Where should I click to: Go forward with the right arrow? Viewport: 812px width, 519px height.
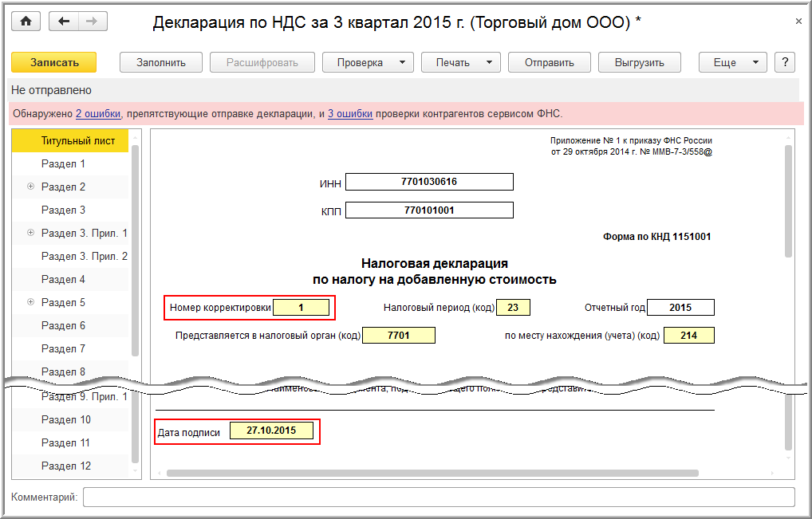[93, 22]
